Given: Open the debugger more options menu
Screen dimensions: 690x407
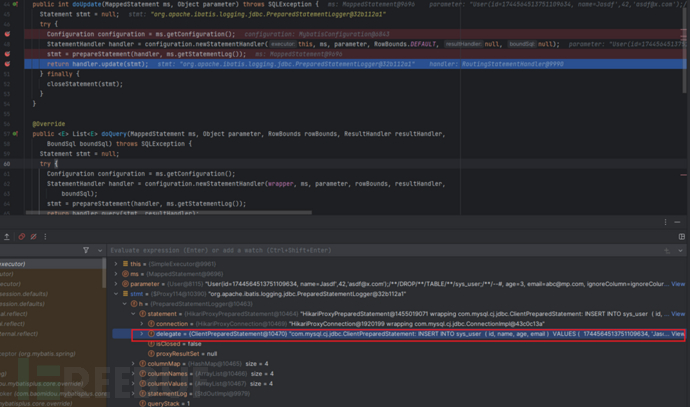Looking at the screenshot, I should [x=43, y=236].
